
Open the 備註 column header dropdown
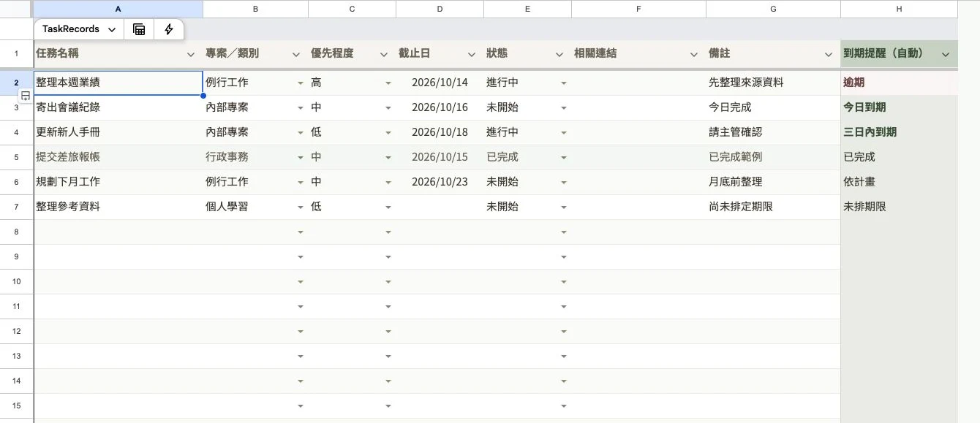click(x=829, y=54)
